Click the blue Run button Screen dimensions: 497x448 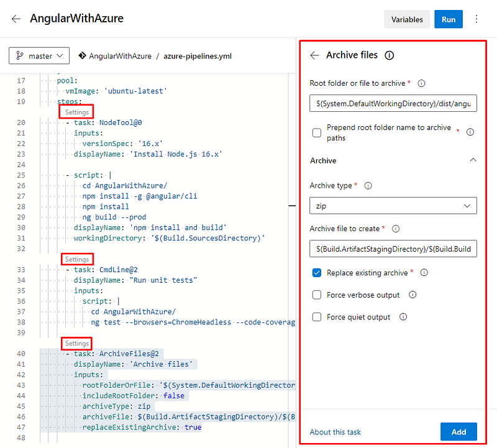point(449,19)
